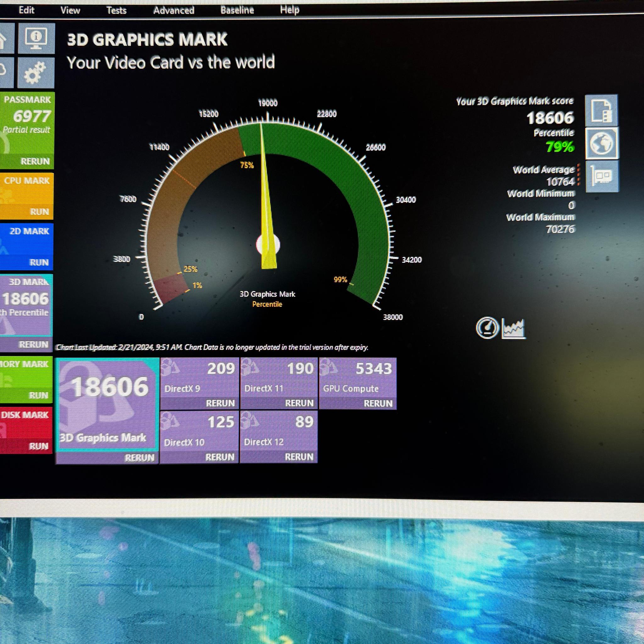Click the 19000 gauge scale label

pyautogui.click(x=268, y=103)
